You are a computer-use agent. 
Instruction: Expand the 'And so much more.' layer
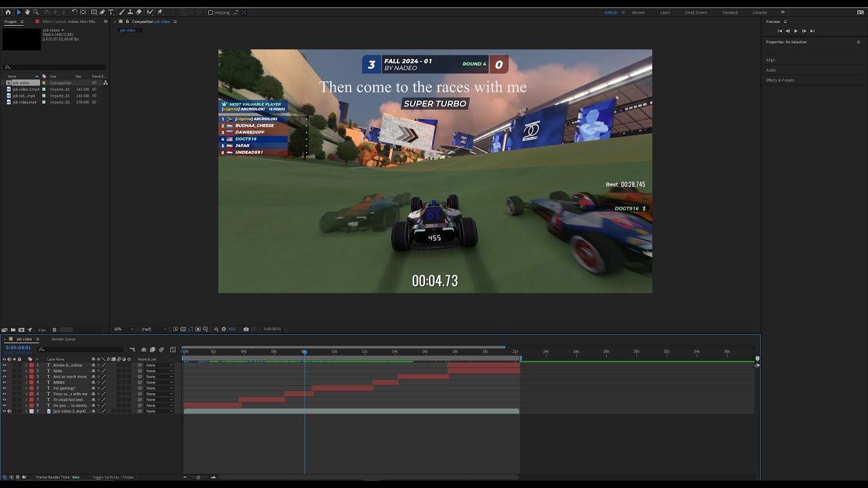(26, 377)
